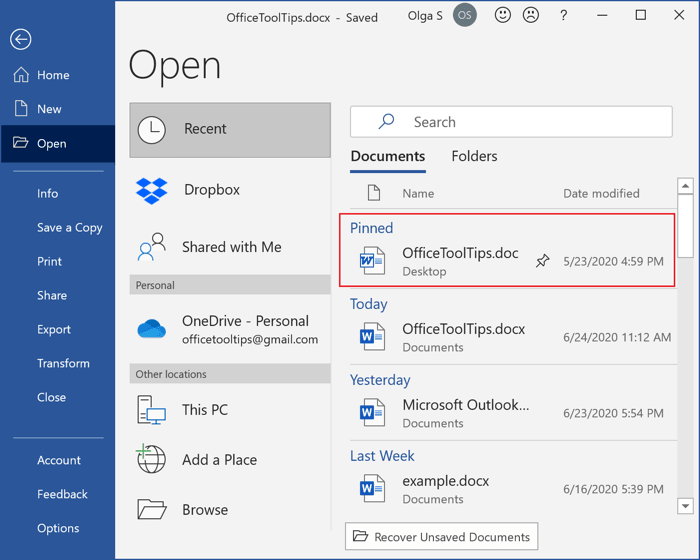Click the This PC computer icon

click(x=151, y=410)
